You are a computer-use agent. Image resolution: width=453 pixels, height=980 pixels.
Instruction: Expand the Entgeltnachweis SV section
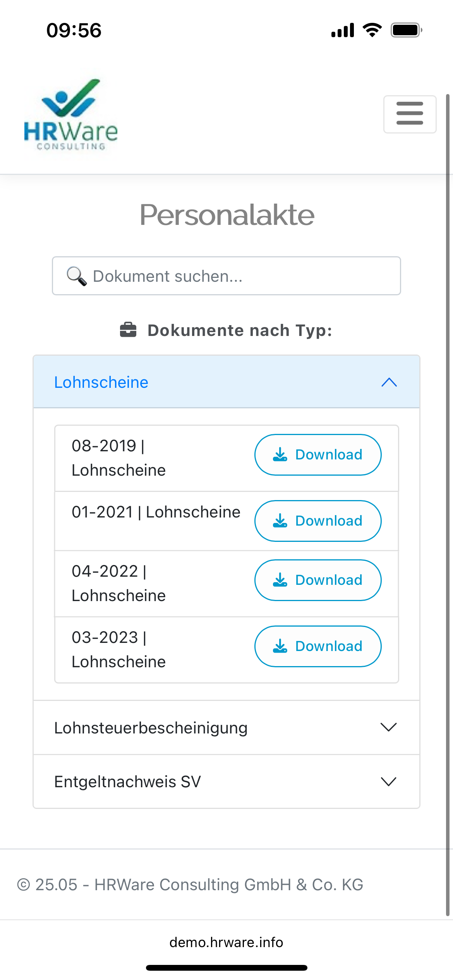pos(226,781)
